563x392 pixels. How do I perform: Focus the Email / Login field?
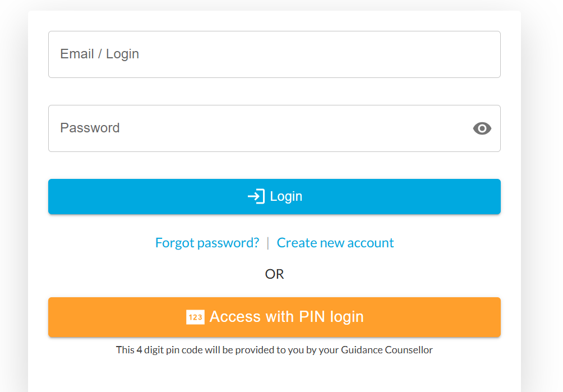pos(274,54)
